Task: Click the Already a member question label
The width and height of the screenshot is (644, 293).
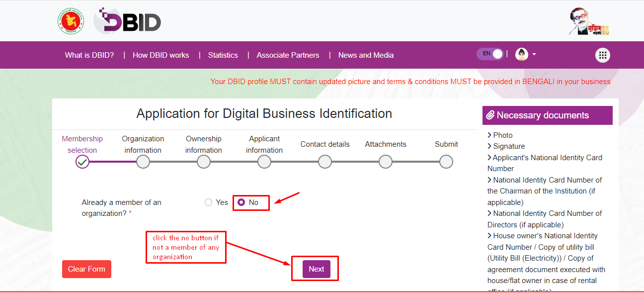Action: pyautogui.click(x=121, y=208)
